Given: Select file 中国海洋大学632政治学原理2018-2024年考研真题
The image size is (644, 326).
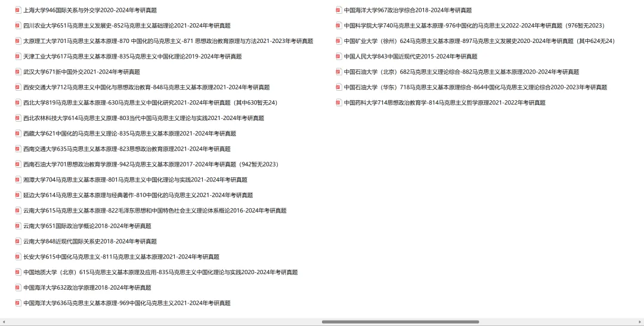Looking at the screenshot, I should click(x=87, y=287).
